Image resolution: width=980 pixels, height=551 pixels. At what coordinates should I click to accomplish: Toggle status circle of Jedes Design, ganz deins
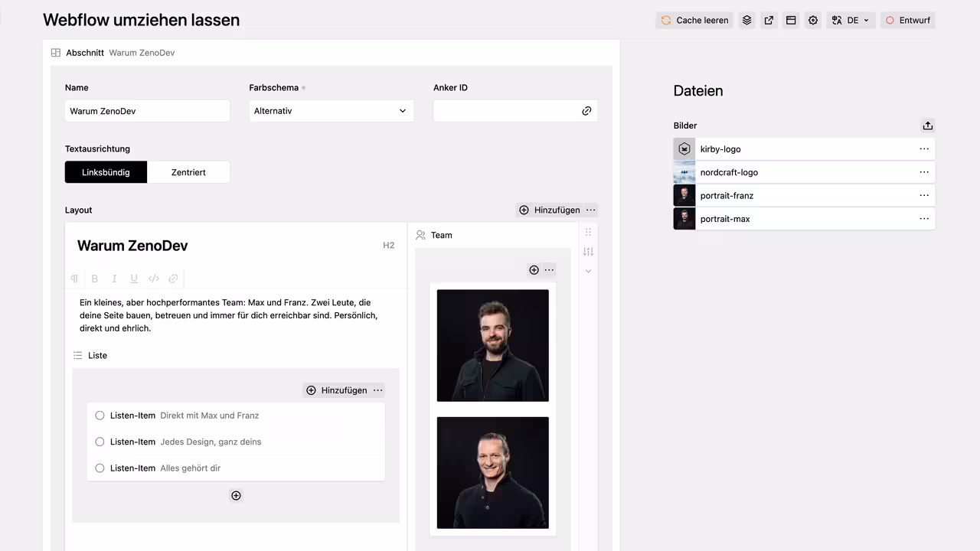pos(100,442)
